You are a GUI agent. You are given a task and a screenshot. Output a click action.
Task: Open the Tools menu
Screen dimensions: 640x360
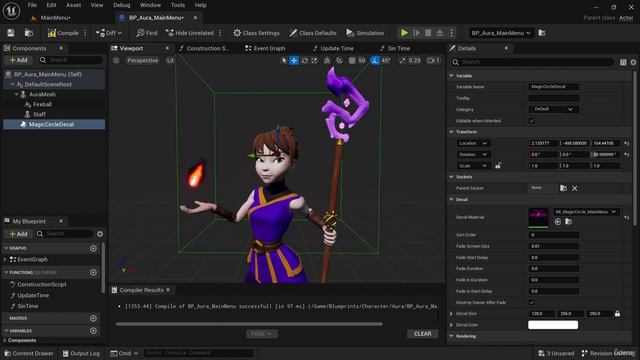(x=178, y=5)
